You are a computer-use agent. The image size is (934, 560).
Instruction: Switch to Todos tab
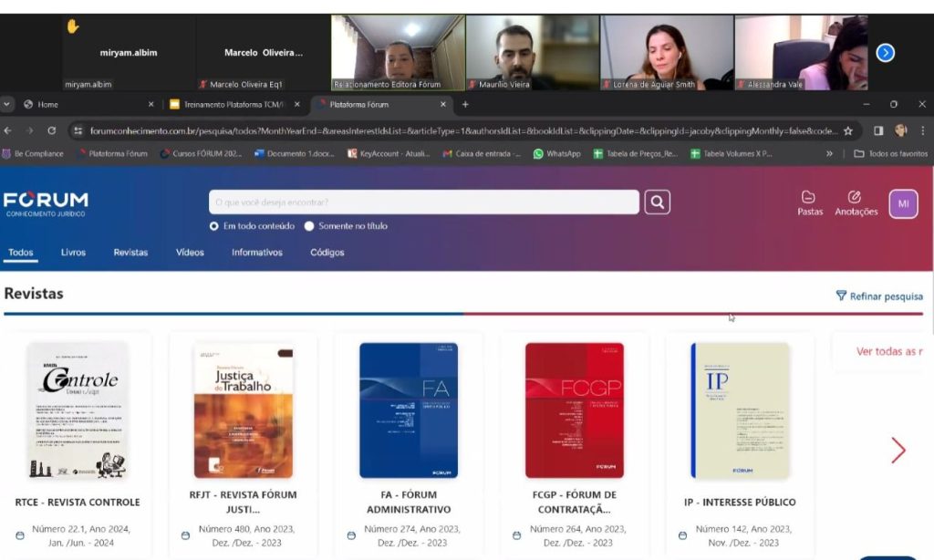point(21,253)
